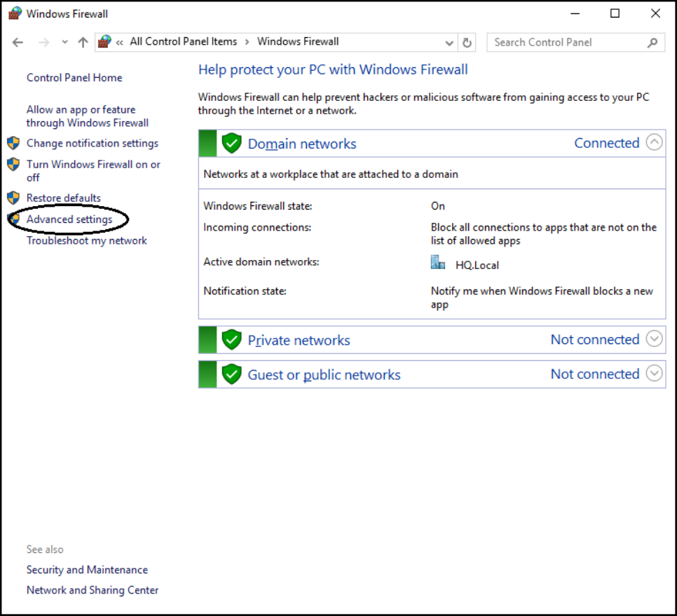Click the Active domain networks label

pos(261,262)
